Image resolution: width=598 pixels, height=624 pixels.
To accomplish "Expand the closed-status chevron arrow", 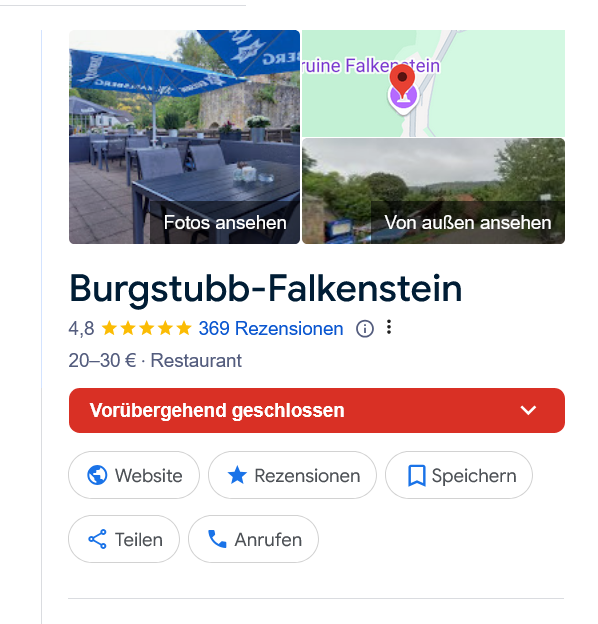I will 528,410.
